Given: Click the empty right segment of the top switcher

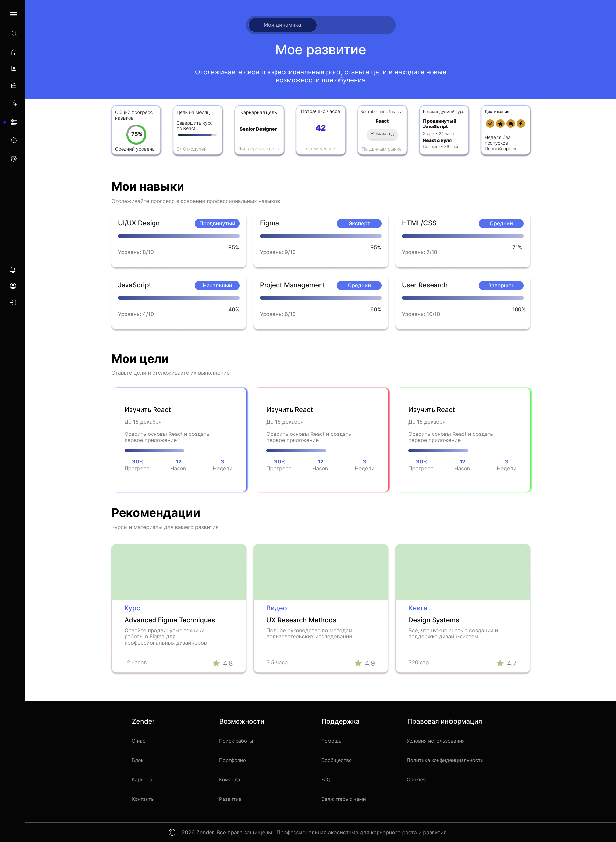Looking at the screenshot, I should tap(356, 25).
